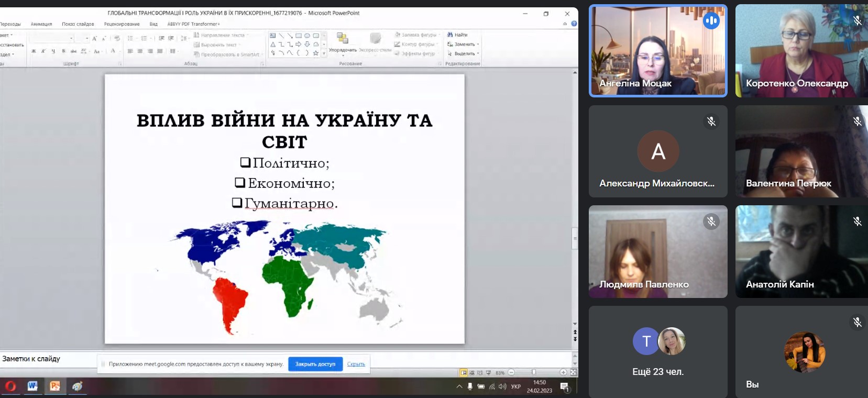The width and height of the screenshot is (868, 398).
Task: Click the zoom in plus button
Action: coord(563,372)
